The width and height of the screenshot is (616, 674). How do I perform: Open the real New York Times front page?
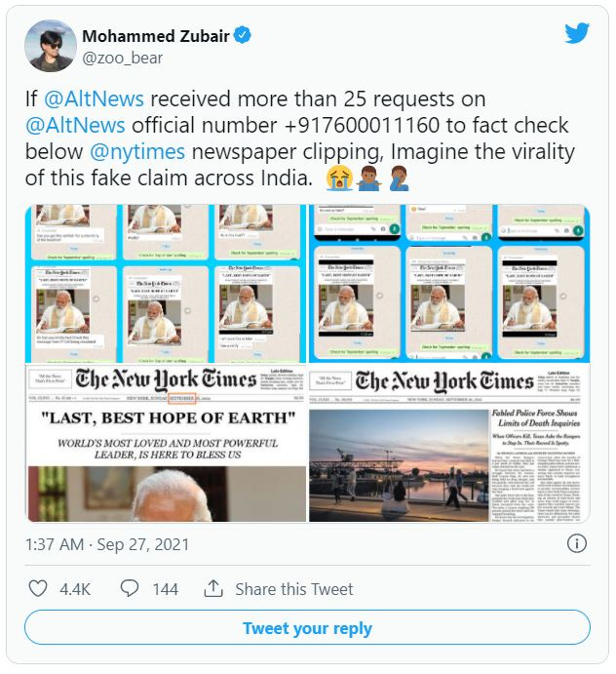pyautogui.click(x=449, y=443)
